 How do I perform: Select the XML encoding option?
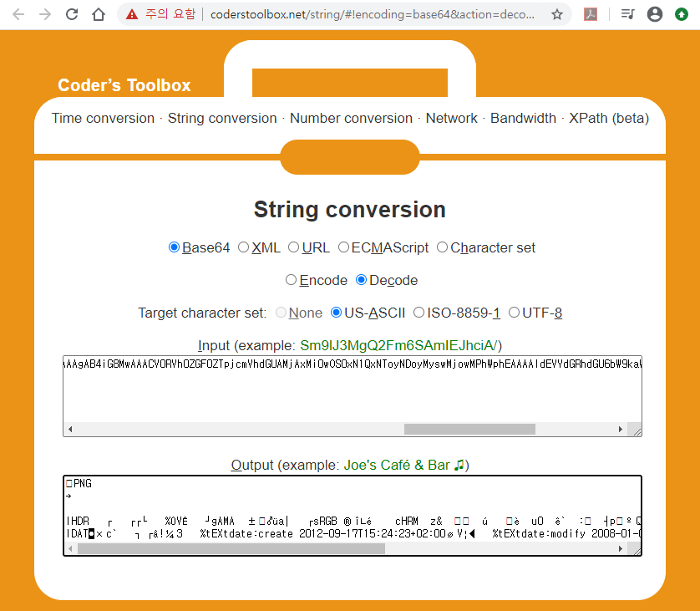click(x=243, y=247)
